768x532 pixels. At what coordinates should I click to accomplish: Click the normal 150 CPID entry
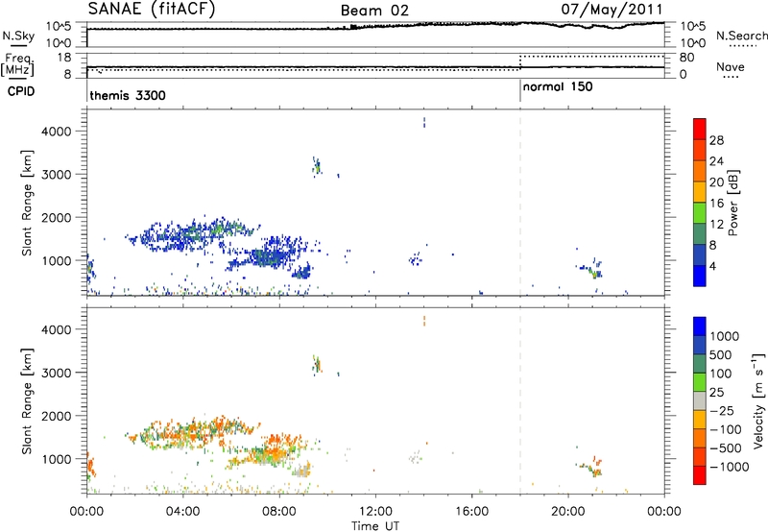558,86
